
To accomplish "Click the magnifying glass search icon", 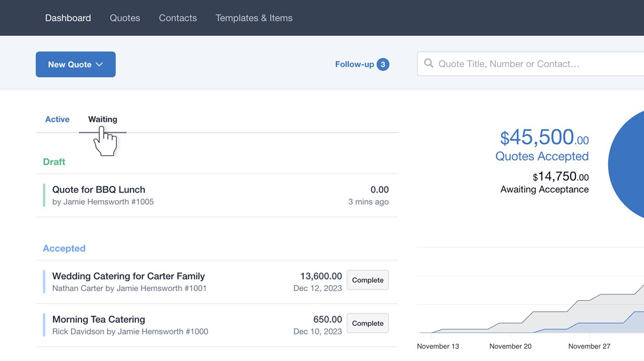I will [x=429, y=63].
